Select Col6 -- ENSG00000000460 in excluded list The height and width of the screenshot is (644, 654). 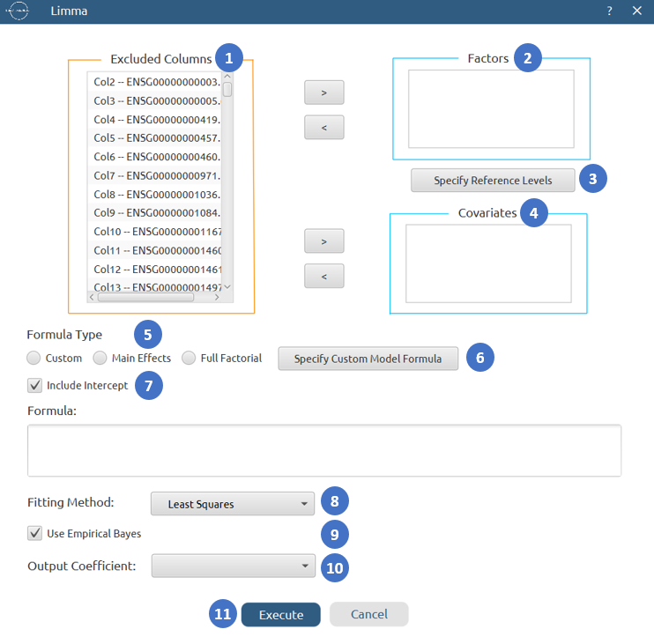[155, 157]
